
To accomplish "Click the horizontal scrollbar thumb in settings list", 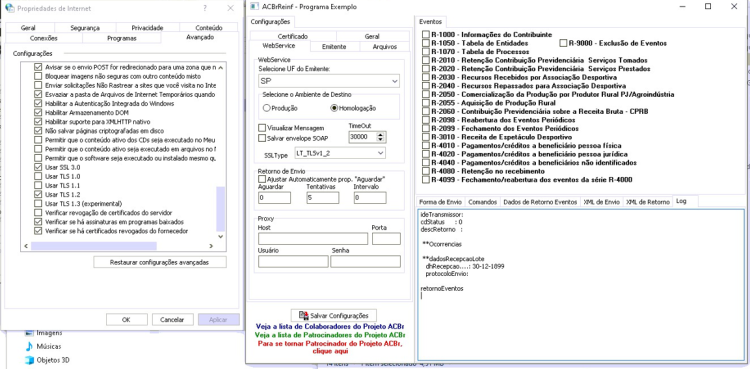I will pos(94,246).
